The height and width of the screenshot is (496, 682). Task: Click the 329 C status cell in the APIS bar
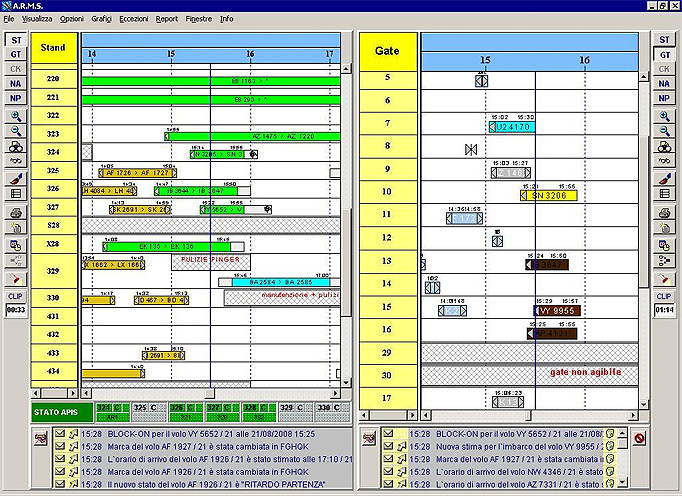(x=295, y=412)
